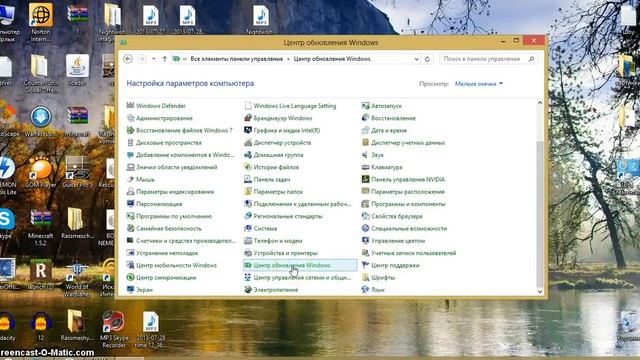
Task: Open Домашняя группа icon
Action: coord(248,155)
